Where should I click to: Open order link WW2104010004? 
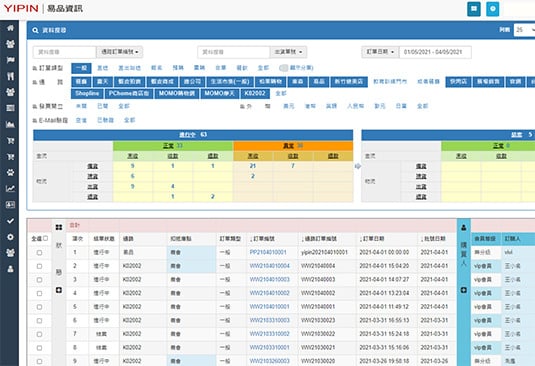(270, 266)
